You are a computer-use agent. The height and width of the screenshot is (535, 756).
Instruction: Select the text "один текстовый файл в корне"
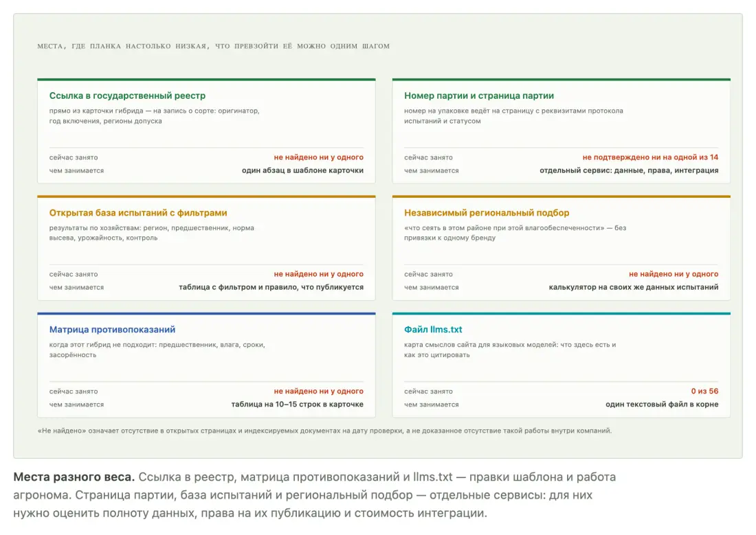[x=662, y=405]
